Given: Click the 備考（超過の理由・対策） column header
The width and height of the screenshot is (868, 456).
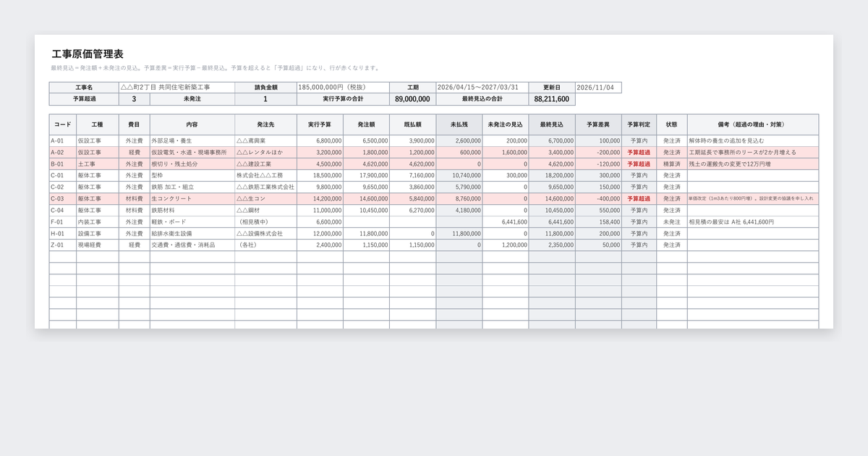Looking at the screenshot, I should point(753,124).
